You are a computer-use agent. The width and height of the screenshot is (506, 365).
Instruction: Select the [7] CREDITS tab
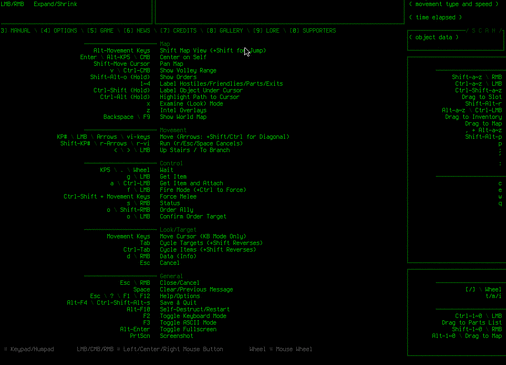click(178, 31)
